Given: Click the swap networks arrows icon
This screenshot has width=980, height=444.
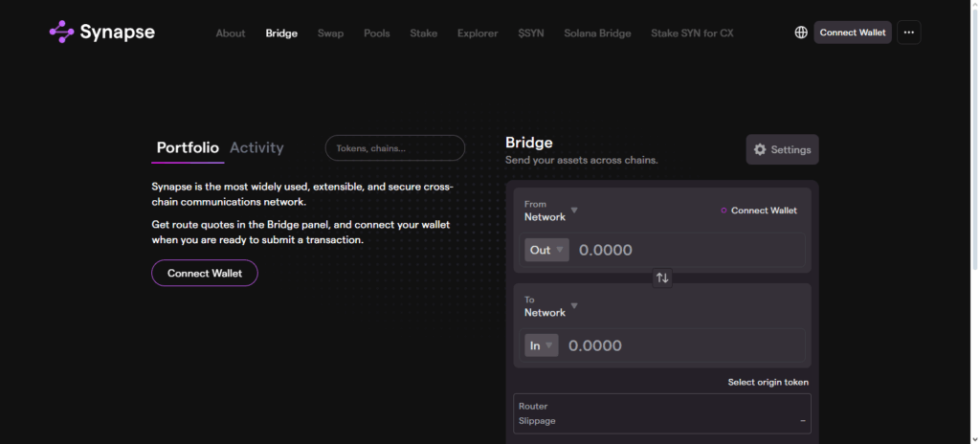Looking at the screenshot, I should [662, 277].
